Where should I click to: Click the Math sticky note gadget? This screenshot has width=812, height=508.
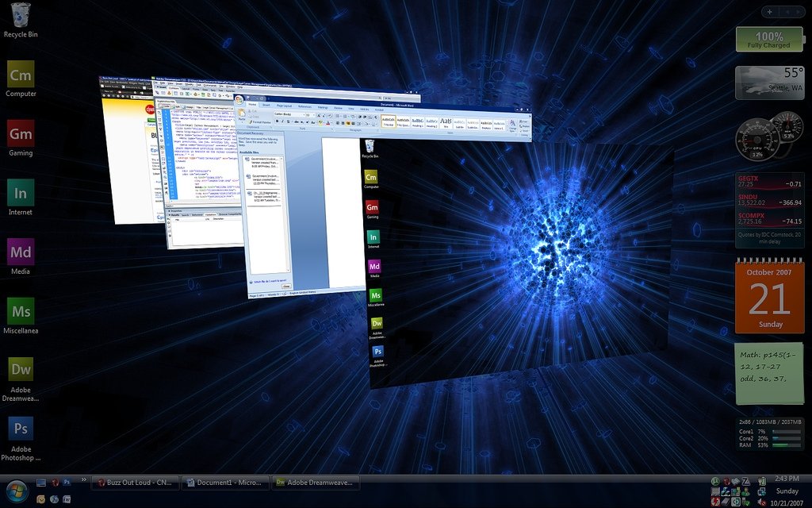[769, 373]
